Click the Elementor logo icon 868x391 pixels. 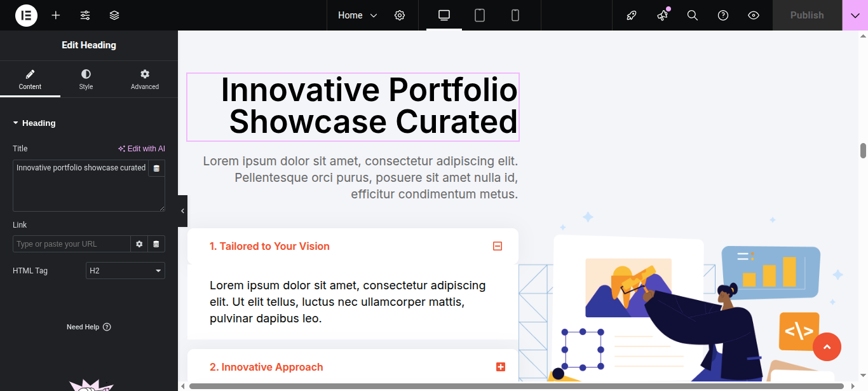tap(26, 15)
